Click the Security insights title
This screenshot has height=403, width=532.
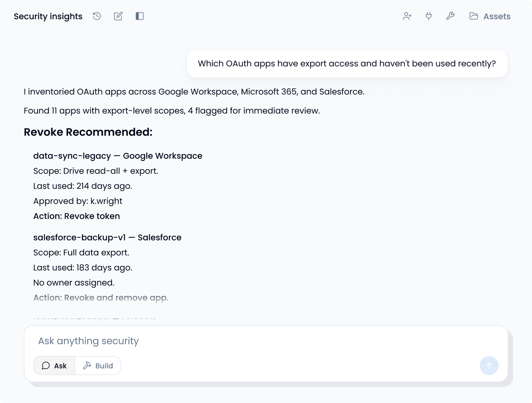click(x=48, y=16)
